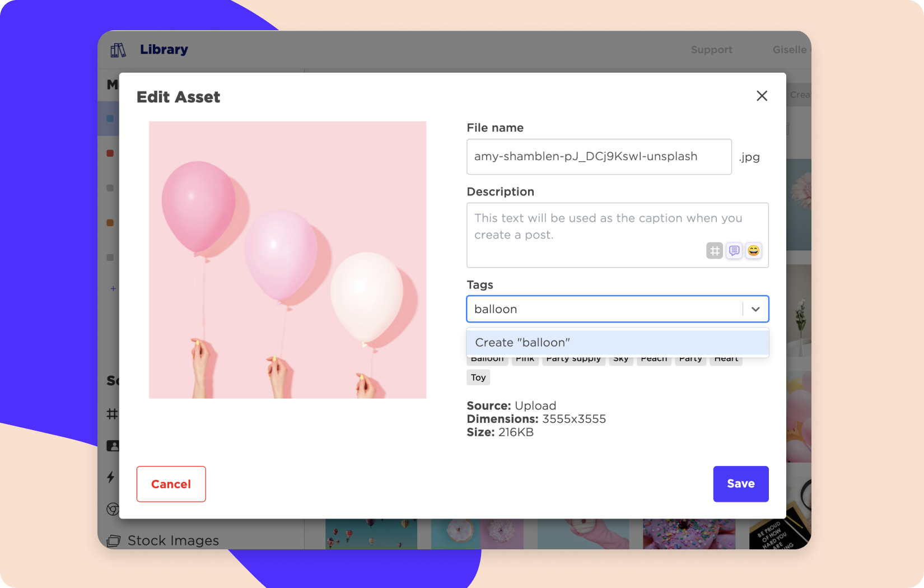Click the hashtag icon in background sidebar
Image resolution: width=924 pixels, height=588 pixels.
112,414
